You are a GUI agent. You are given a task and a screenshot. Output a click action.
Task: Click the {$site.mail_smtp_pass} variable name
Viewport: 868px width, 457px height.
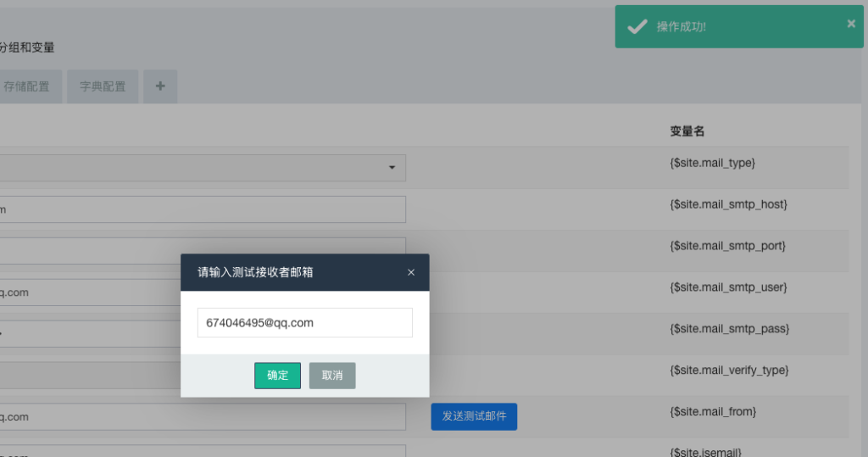click(729, 329)
